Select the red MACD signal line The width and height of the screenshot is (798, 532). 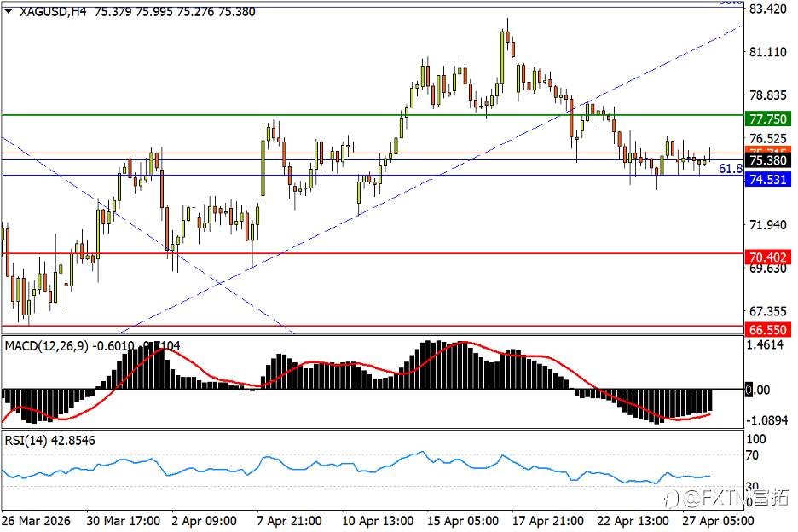coord(356,363)
